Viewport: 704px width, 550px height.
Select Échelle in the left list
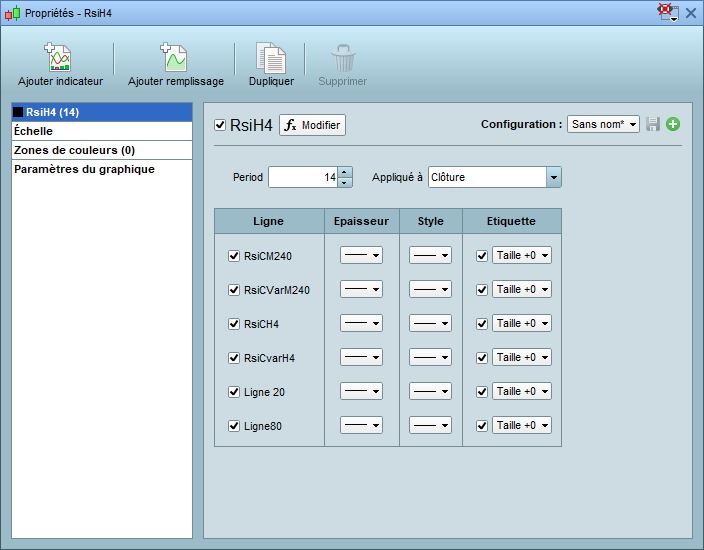[x=102, y=131]
